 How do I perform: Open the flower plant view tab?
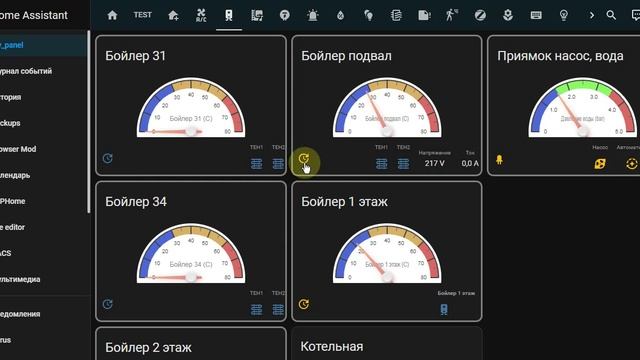point(508,16)
